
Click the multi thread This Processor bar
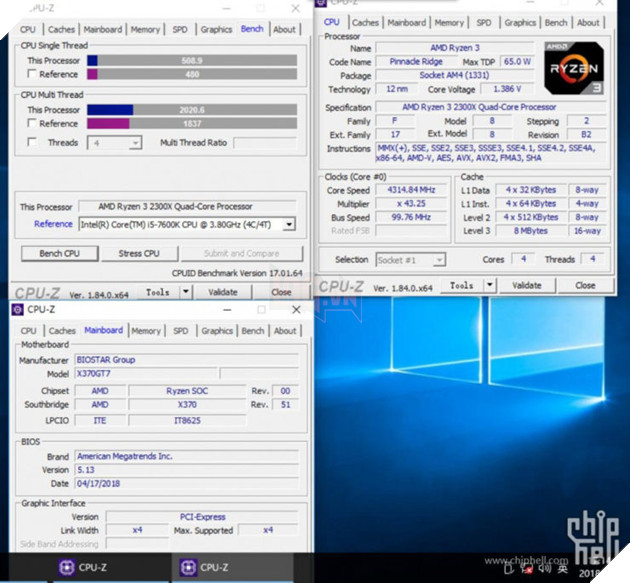pos(192,110)
